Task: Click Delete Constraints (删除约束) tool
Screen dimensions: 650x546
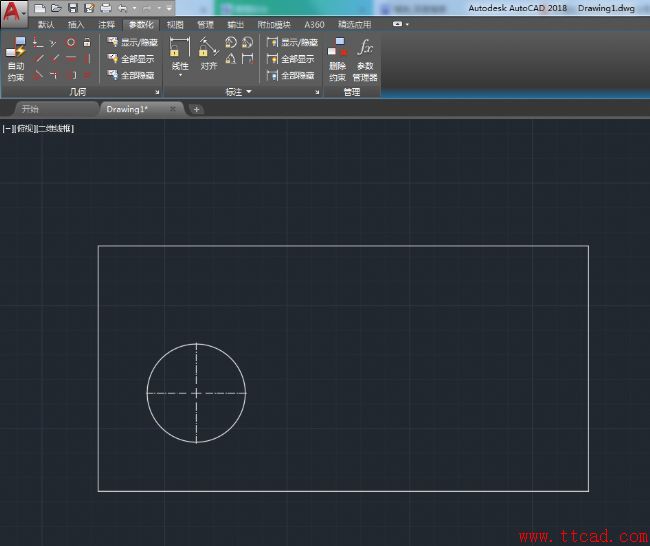Action: point(337,59)
